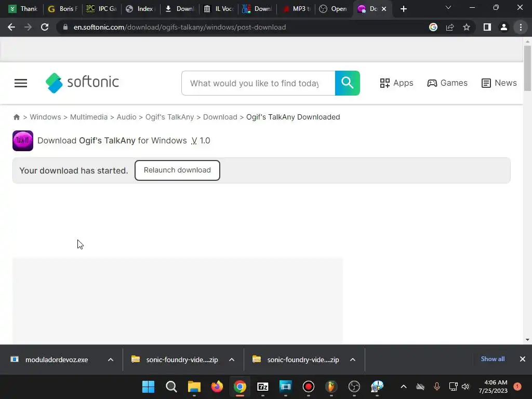
Task: Open the News section
Action: [499, 83]
